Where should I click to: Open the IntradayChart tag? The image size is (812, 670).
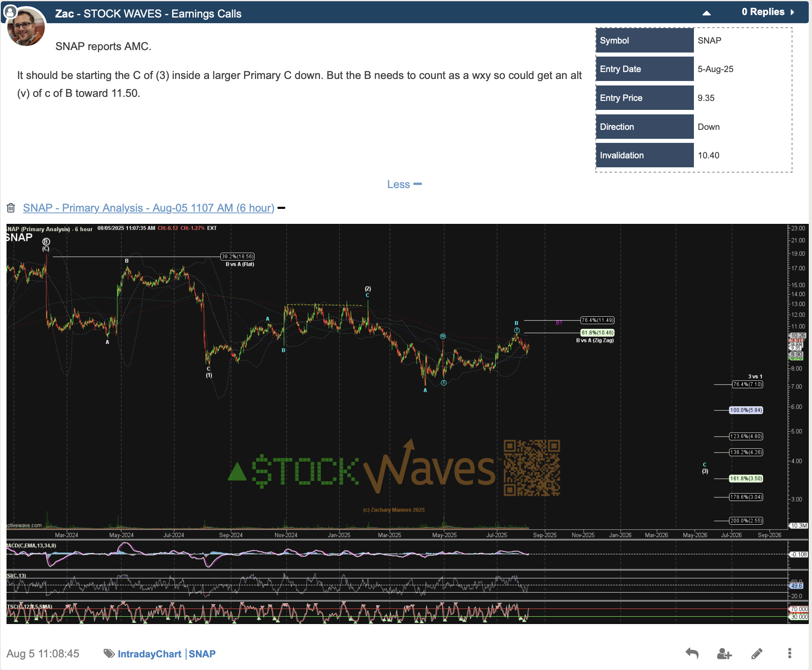(x=149, y=654)
